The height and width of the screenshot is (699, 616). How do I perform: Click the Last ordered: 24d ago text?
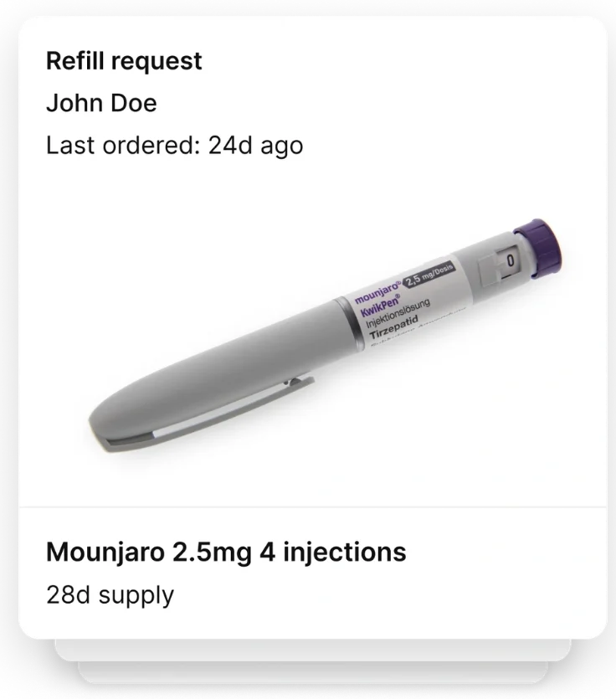(174, 146)
